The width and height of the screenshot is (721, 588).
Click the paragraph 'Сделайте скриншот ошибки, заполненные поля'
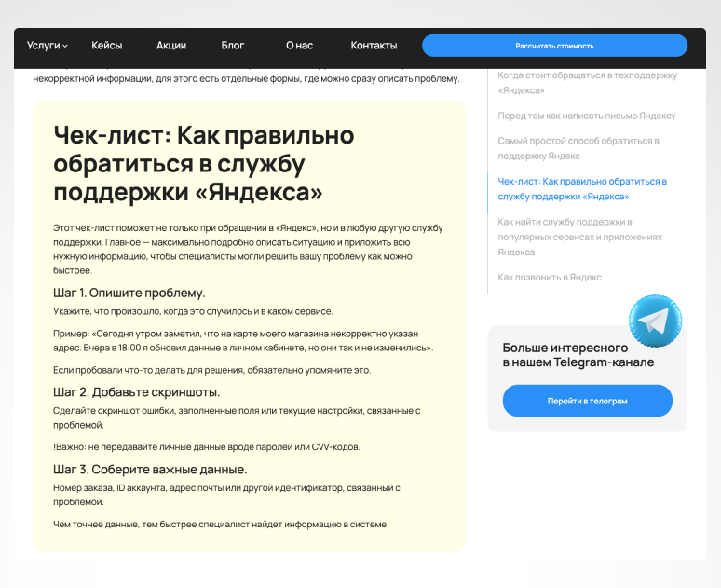tap(237, 417)
